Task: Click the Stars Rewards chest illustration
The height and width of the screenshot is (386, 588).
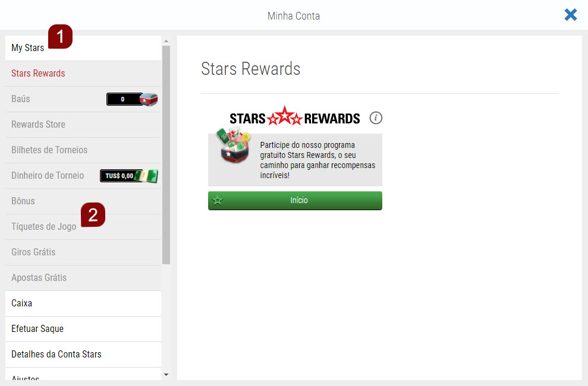Action: (x=234, y=146)
